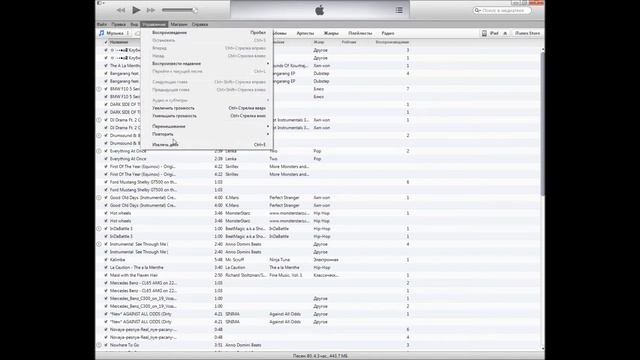
Task: Click the music note Музыка library icon
Action: tap(102, 33)
